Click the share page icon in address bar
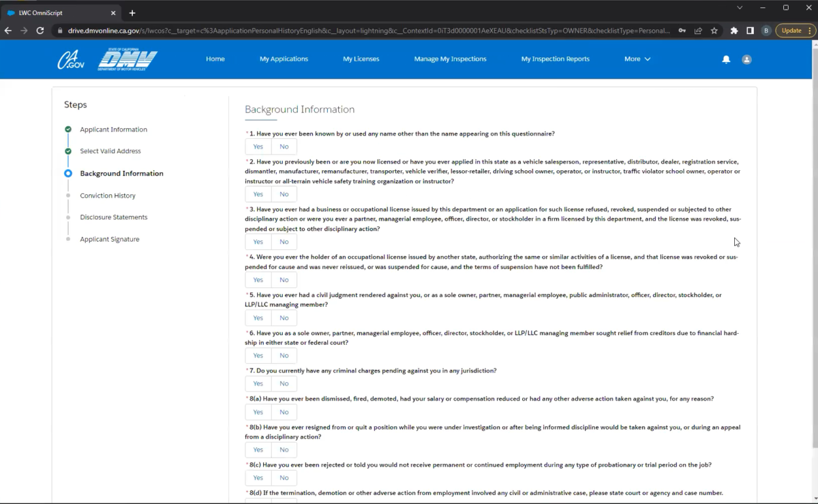 pyautogui.click(x=698, y=31)
